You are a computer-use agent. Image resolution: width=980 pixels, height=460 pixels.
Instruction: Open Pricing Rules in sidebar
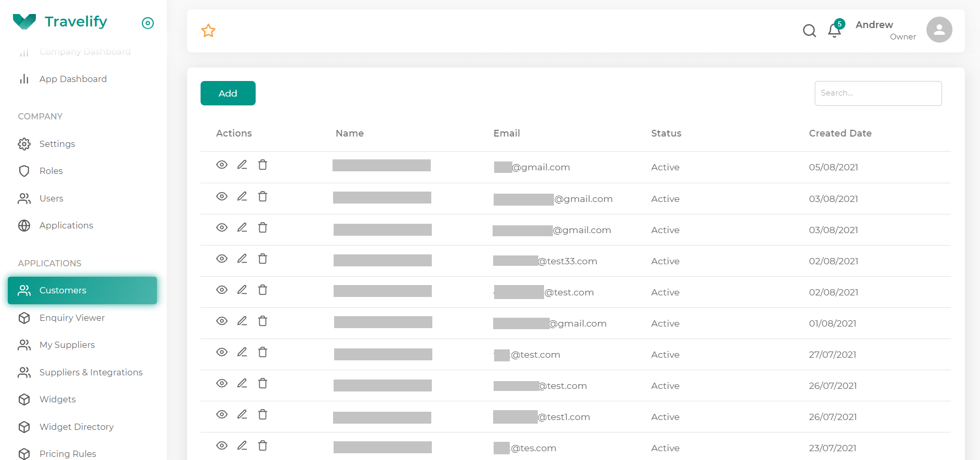pos(68,454)
